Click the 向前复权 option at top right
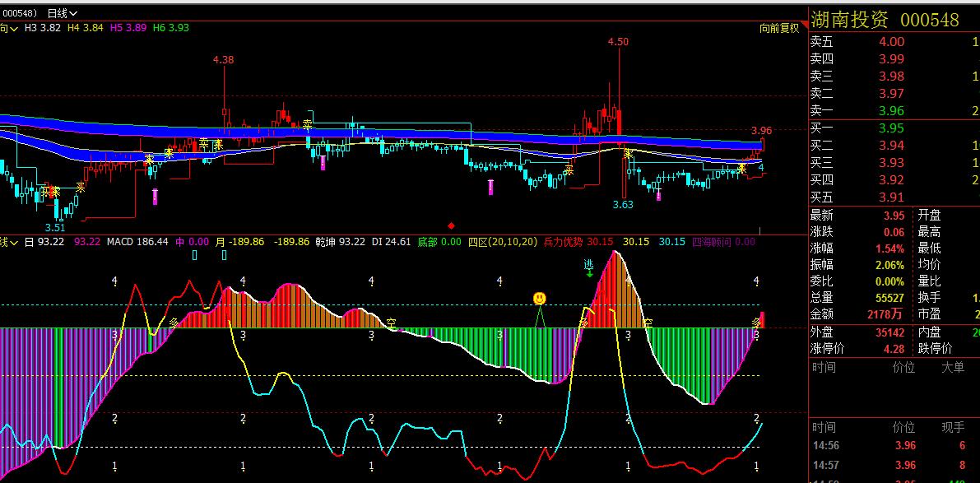980x483 pixels. (778, 27)
